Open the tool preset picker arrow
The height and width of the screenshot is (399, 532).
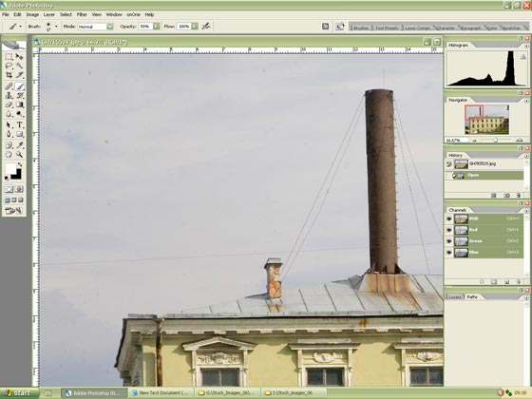tap(20, 27)
